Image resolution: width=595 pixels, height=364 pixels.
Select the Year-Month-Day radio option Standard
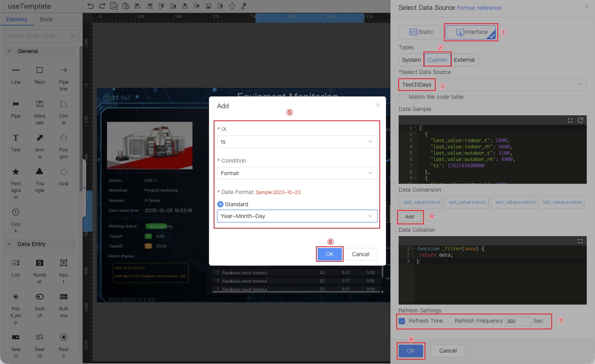pos(221,204)
